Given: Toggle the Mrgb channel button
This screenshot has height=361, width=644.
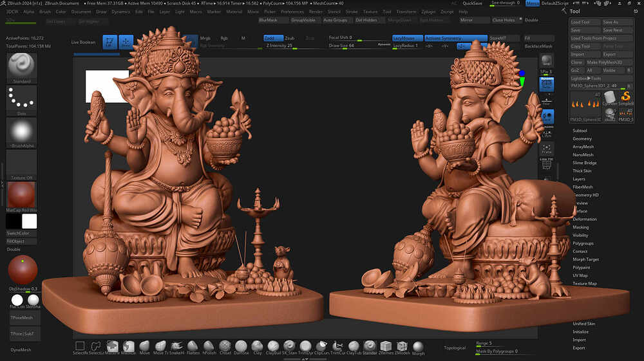Looking at the screenshot, I should click(x=205, y=38).
